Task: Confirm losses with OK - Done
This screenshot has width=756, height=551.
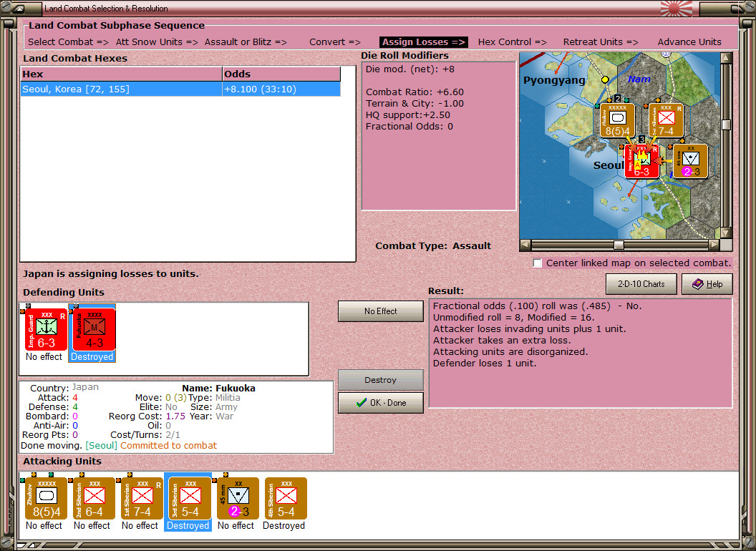Action: tap(380, 403)
